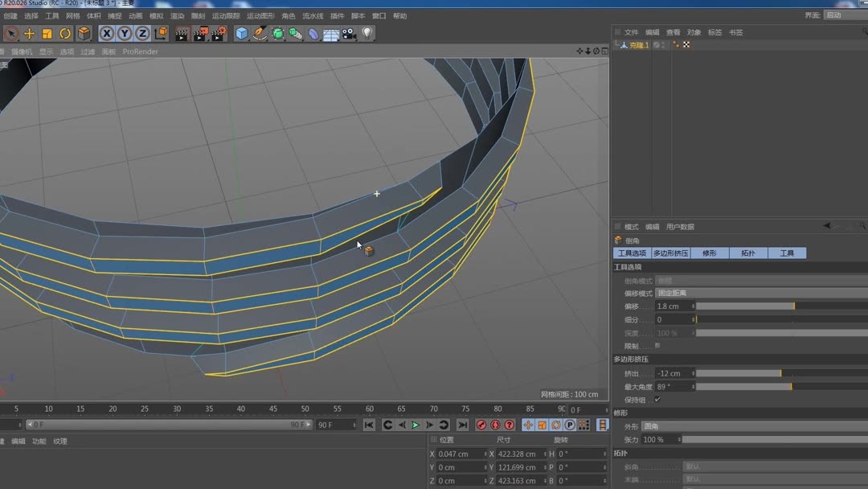Open the 运动图形 menu

click(260, 16)
